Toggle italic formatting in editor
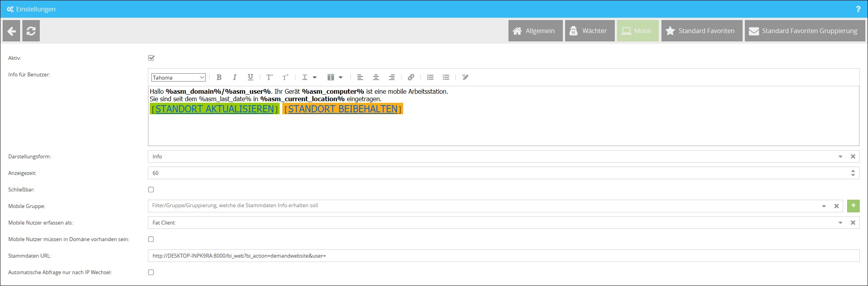 234,77
